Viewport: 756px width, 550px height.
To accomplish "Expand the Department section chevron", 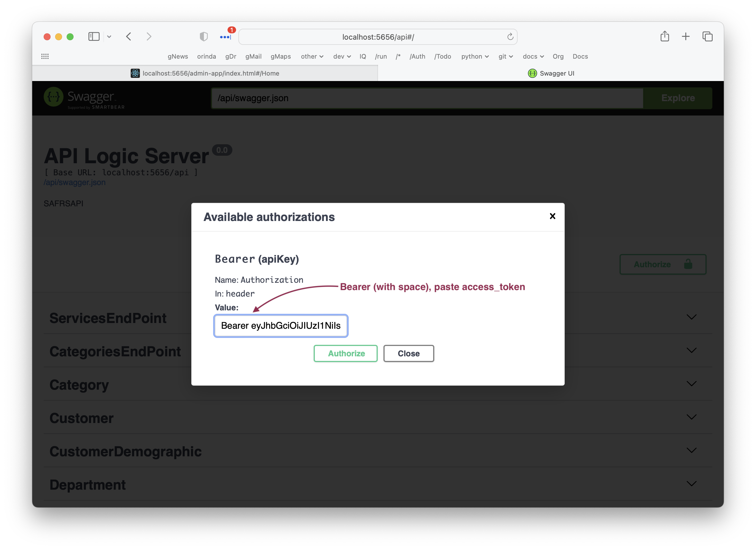I will (691, 484).
